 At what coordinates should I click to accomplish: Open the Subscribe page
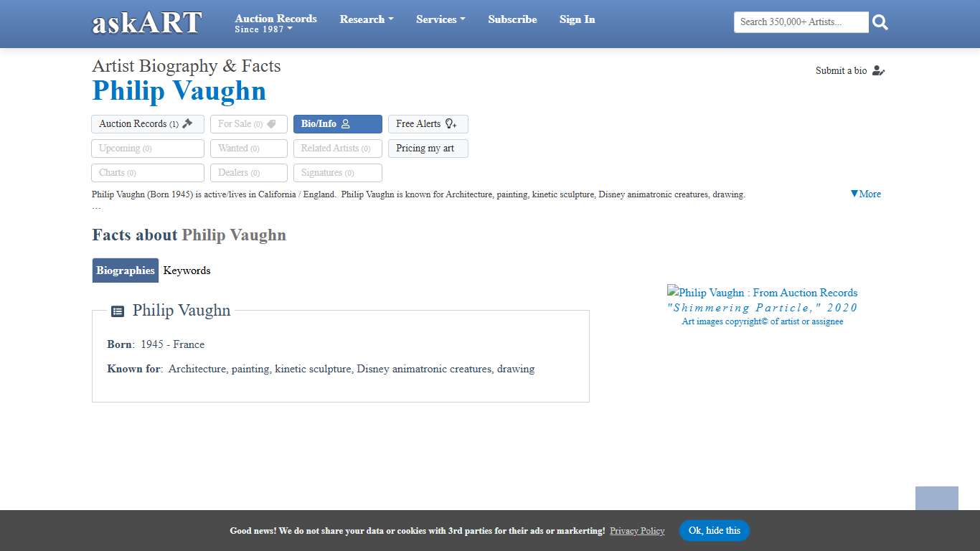[512, 19]
